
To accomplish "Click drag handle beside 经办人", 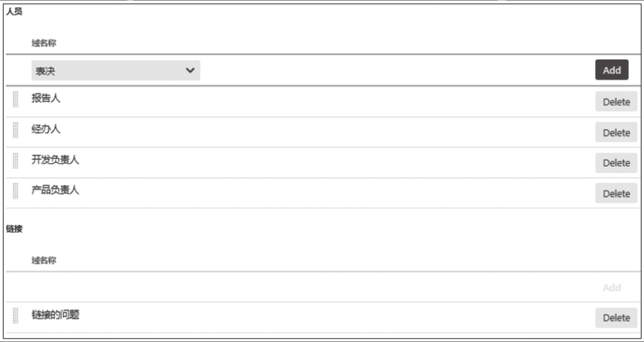I will coord(16,130).
